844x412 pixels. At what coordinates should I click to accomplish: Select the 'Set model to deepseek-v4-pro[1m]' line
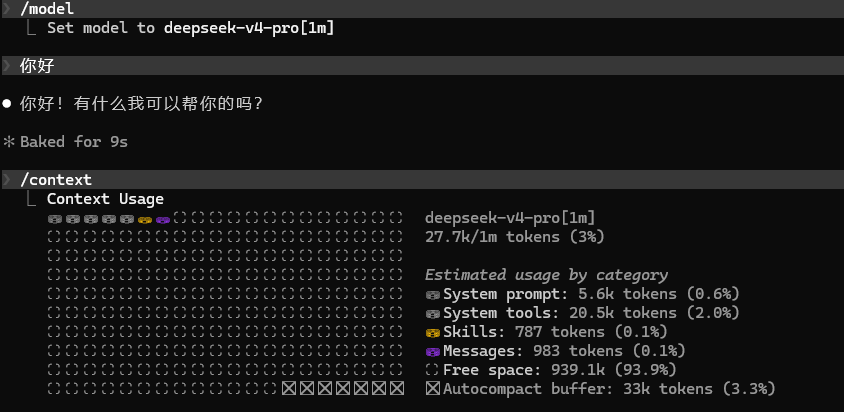tap(191, 28)
